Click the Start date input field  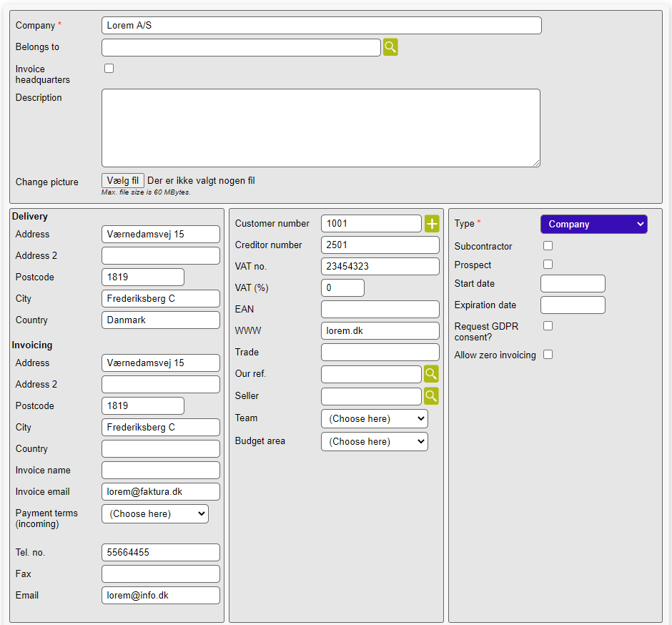click(573, 284)
